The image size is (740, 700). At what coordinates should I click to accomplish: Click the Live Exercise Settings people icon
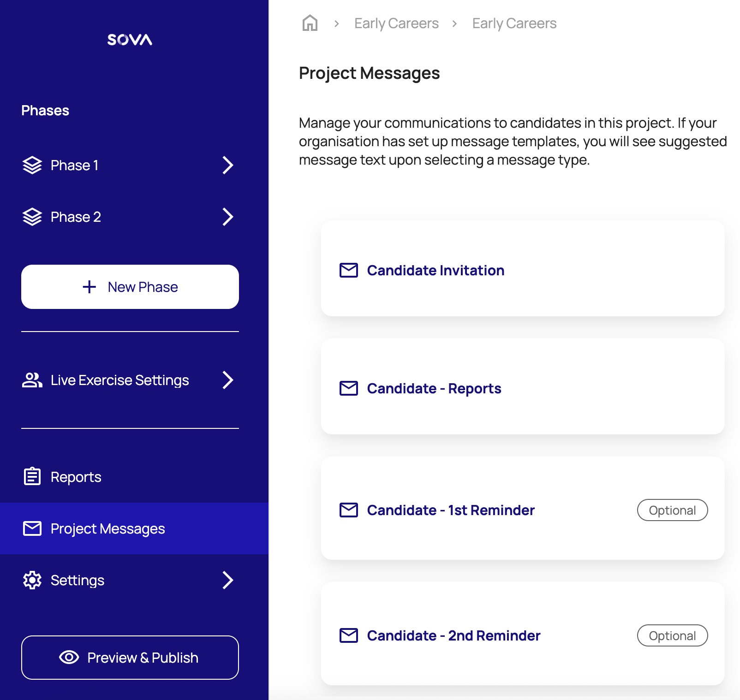[32, 380]
